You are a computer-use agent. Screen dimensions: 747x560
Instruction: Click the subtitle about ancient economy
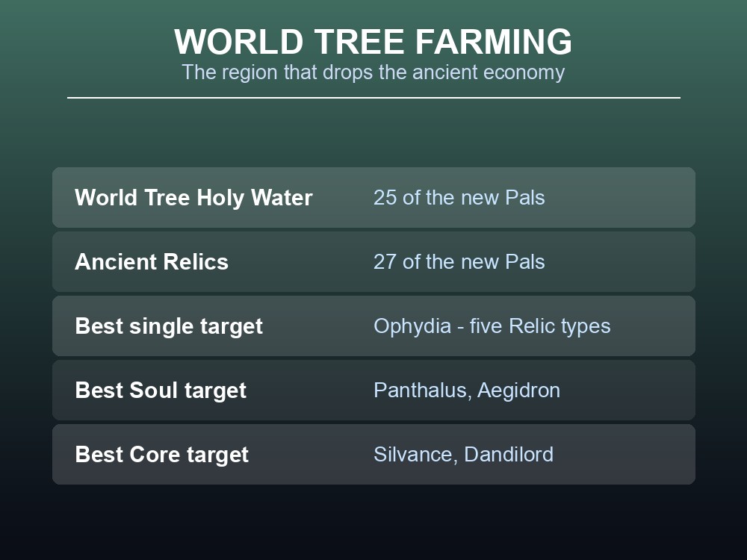click(x=373, y=72)
